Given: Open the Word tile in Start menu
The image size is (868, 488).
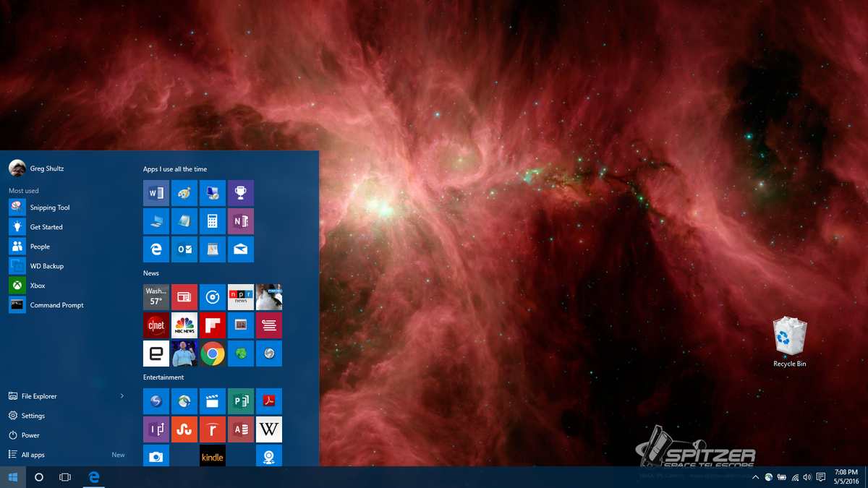Looking at the screenshot, I should (x=156, y=193).
